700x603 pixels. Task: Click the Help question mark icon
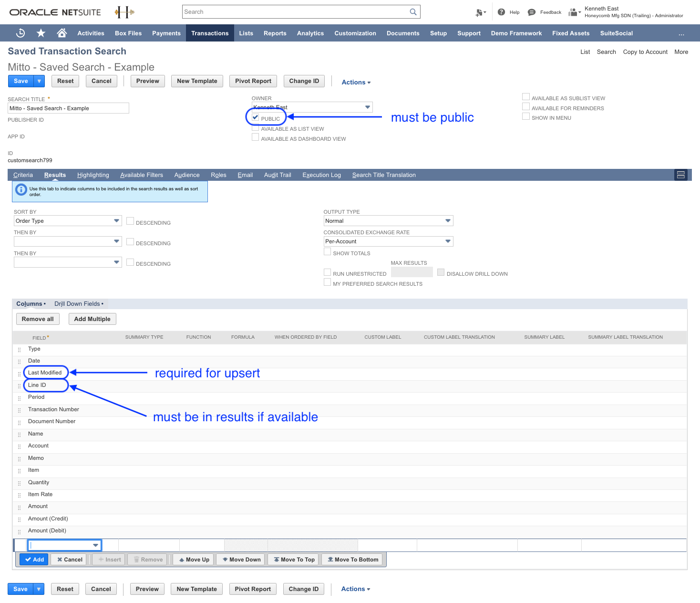[501, 12]
